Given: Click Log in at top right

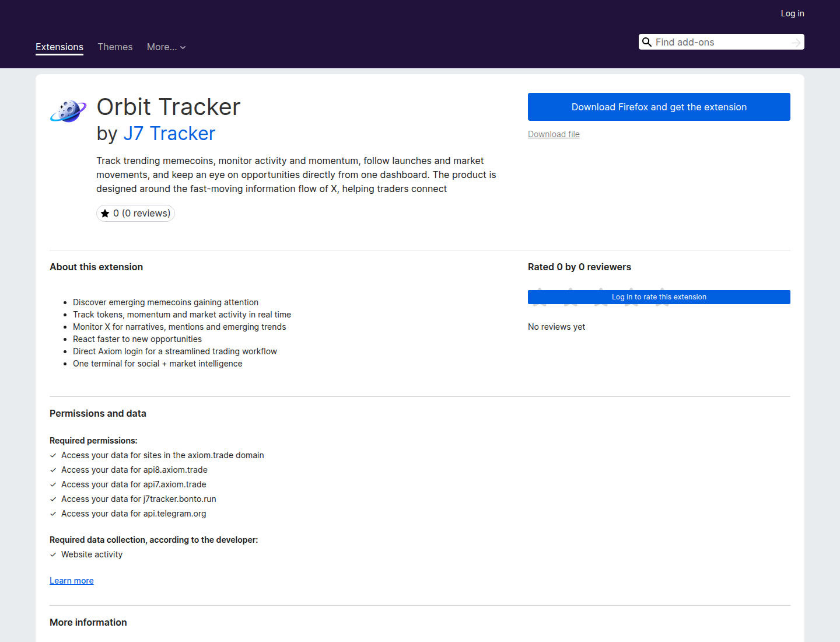Looking at the screenshot, I should (x=792, y=13).
